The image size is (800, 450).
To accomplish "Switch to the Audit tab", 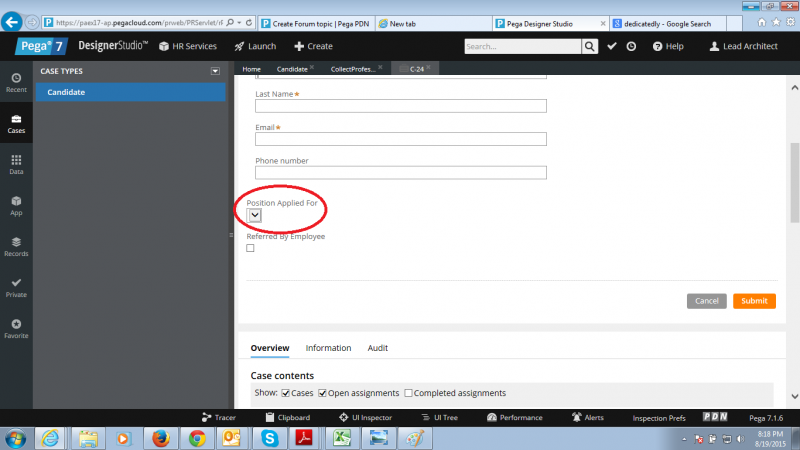I will [377, 348].
